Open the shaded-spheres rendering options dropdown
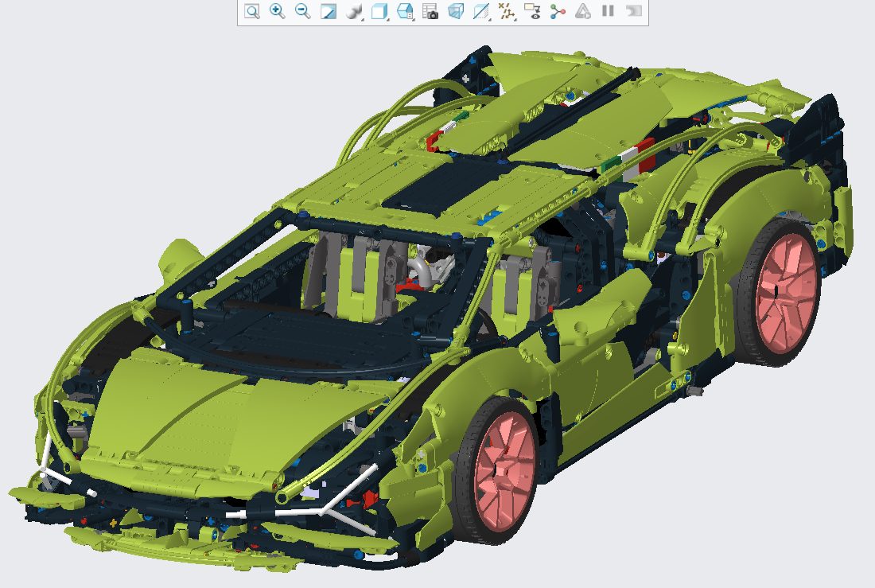 [354, 11]
